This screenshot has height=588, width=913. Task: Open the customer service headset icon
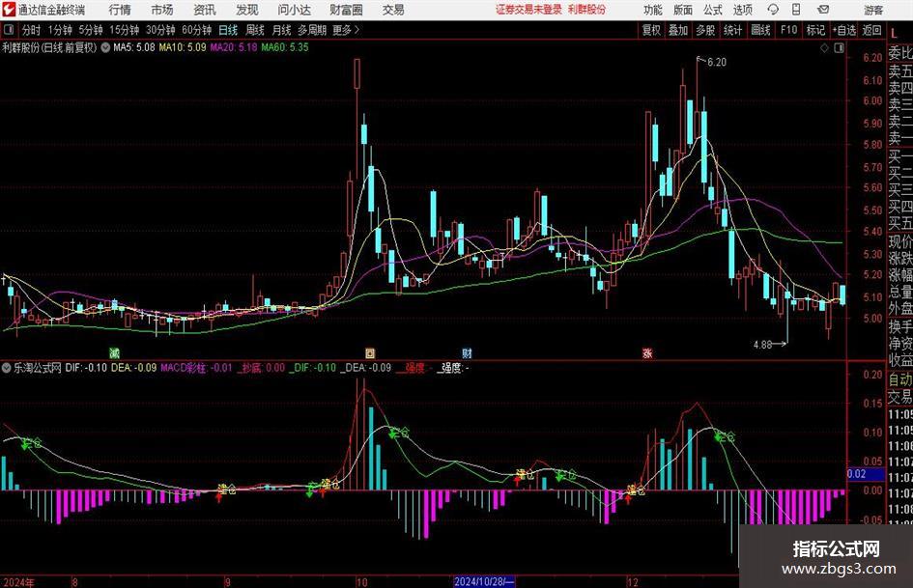[x=773, y=10]
